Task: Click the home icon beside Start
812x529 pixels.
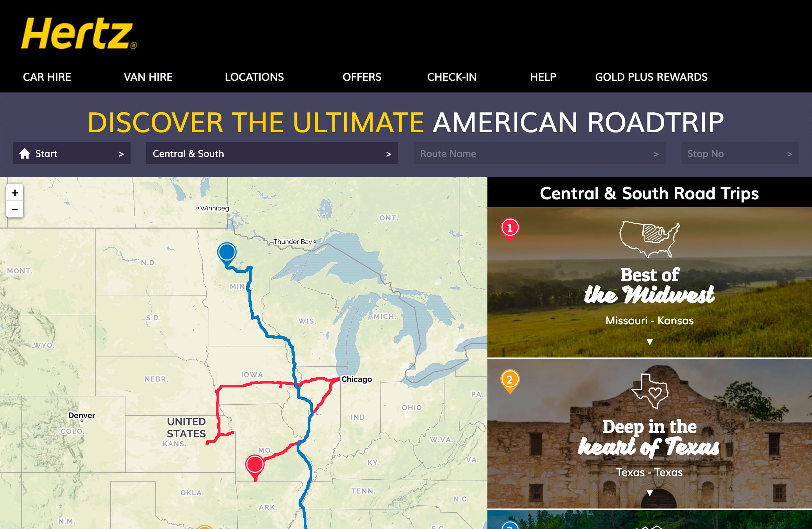Action: (x=25, y=153)
